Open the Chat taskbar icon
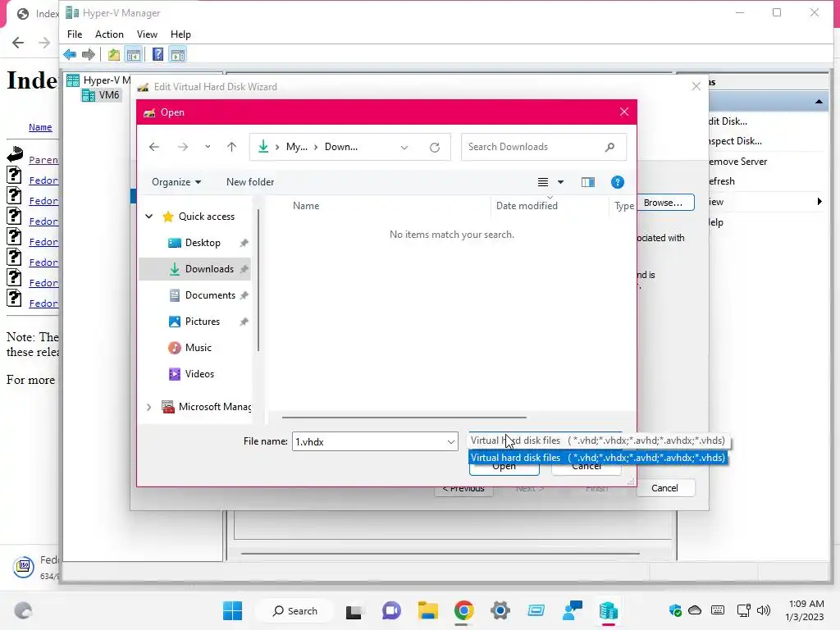The width and height of the screenshot is (840, 630). [x=391, y=610]
